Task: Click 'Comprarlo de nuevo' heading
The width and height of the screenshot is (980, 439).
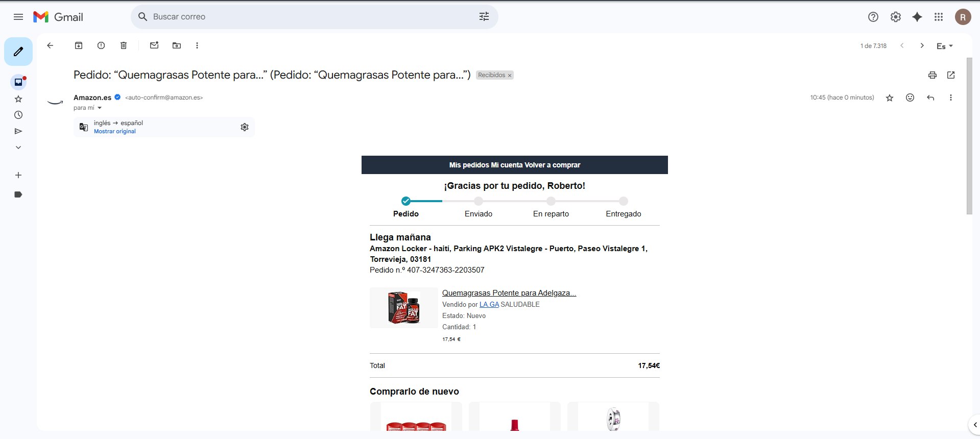Action: coord(414,392)
